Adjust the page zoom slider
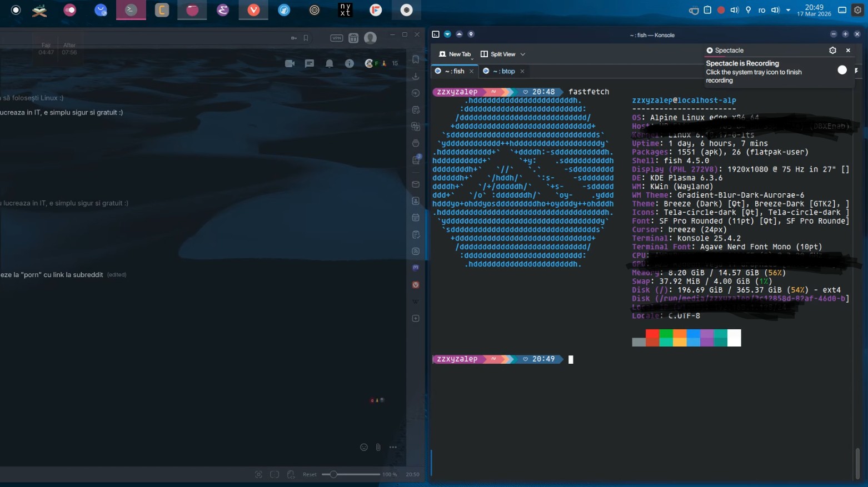 (333, 474)
